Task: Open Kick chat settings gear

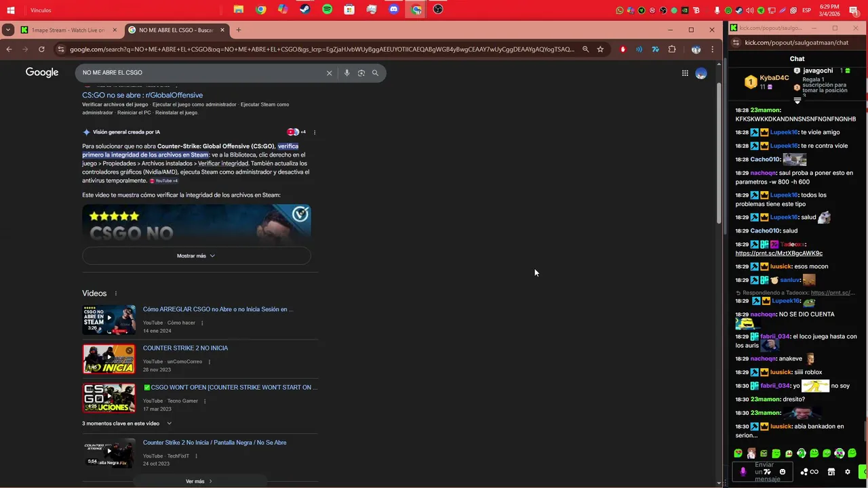Action: [x=847, y=472]
